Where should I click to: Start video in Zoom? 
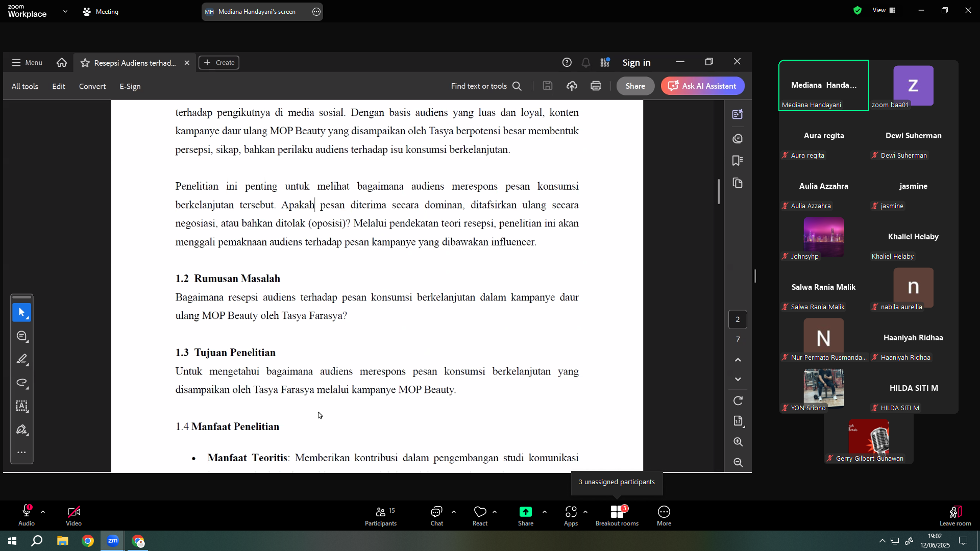(73, 515)
